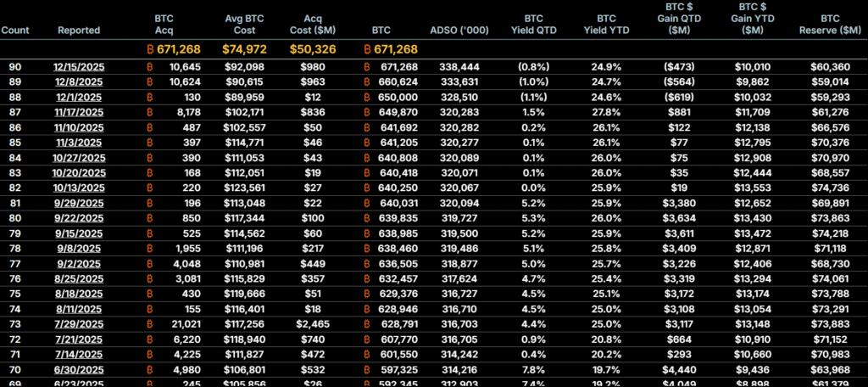Click the 597,325 BTC holdings cell

(x=398, y=368)
